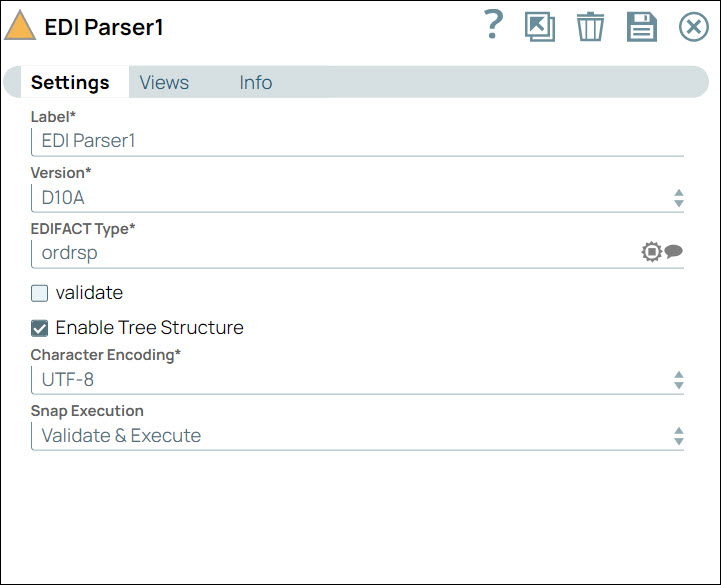Delete the snap with trash icon
This screenshot has width=721, height=585.
pyautogui.click(x=591, y=27)
